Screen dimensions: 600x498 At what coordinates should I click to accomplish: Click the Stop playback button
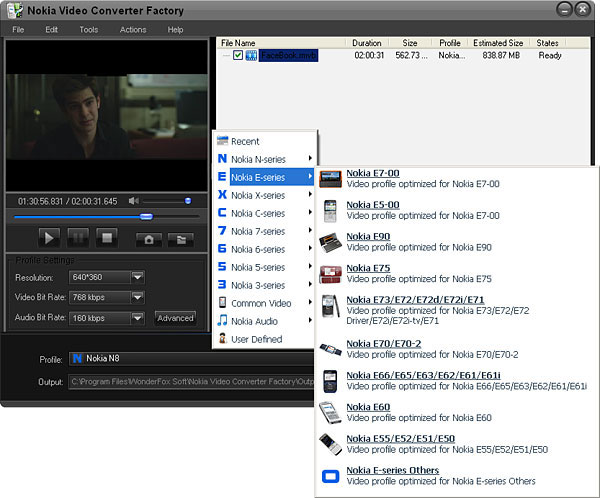(108, 237)
